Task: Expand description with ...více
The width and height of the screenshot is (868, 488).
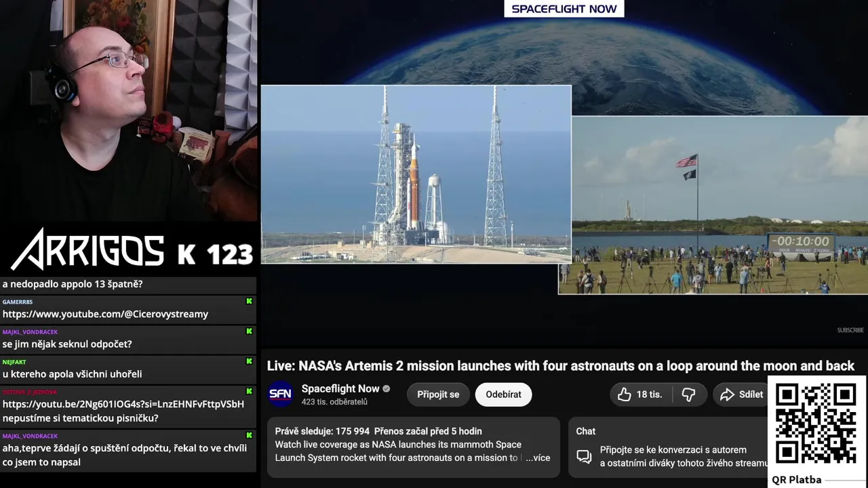Action: coord(538,458)
